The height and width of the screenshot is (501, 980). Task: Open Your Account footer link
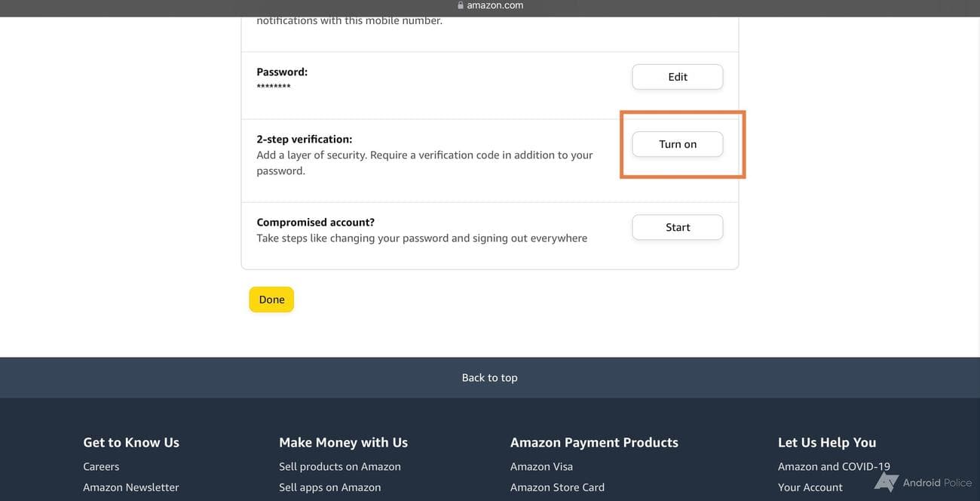[x=810, y=487]
